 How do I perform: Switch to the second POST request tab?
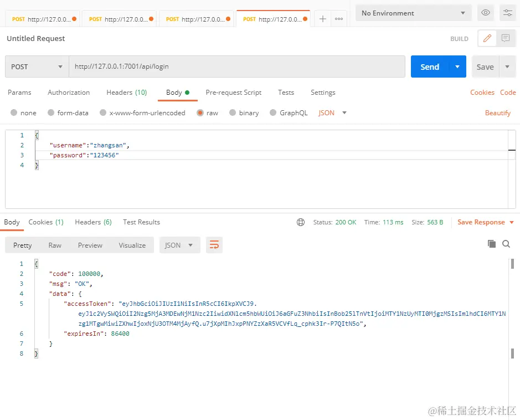(119, 19)
